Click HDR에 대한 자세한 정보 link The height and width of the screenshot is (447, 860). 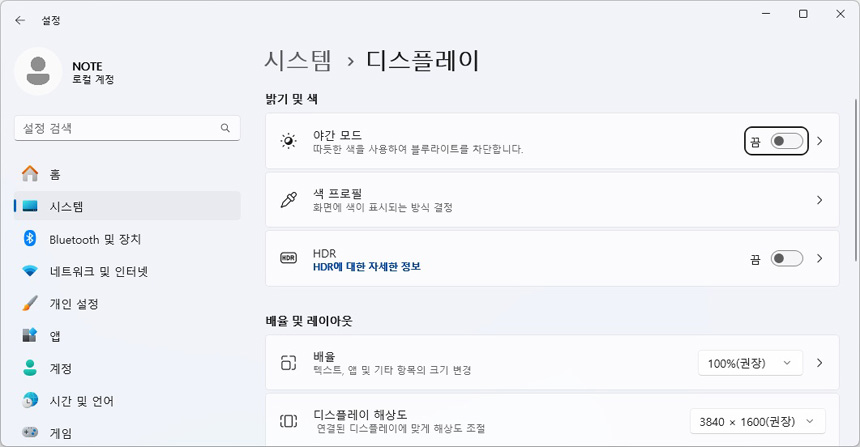click(x=366, y=266)
